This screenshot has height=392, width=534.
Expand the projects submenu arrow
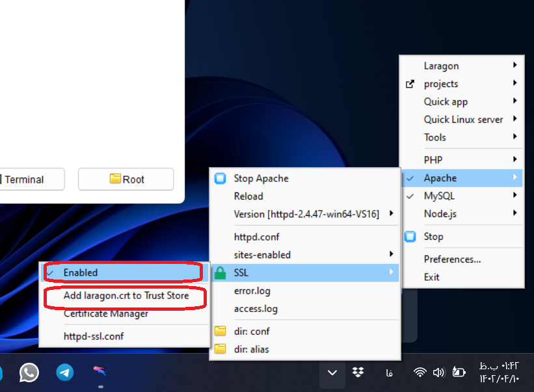[515, 83]
